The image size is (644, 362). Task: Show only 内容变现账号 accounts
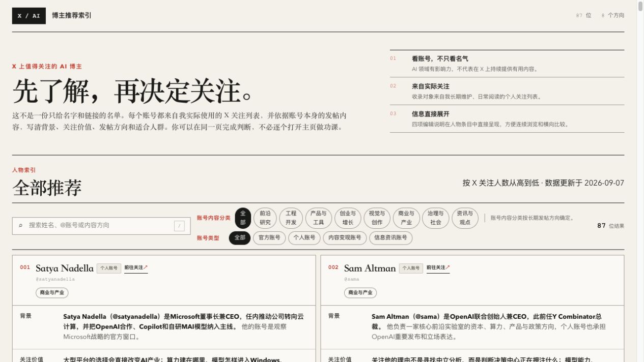click(345, 238)
